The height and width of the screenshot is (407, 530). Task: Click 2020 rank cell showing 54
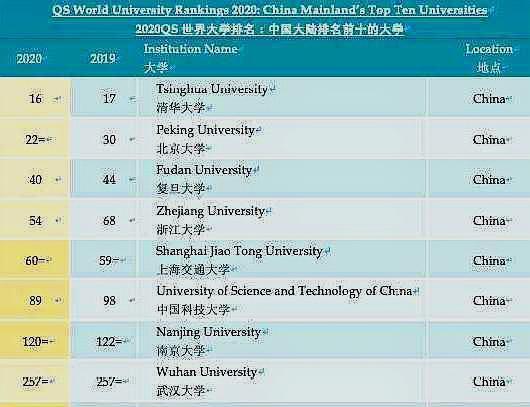tap(35, 221)
